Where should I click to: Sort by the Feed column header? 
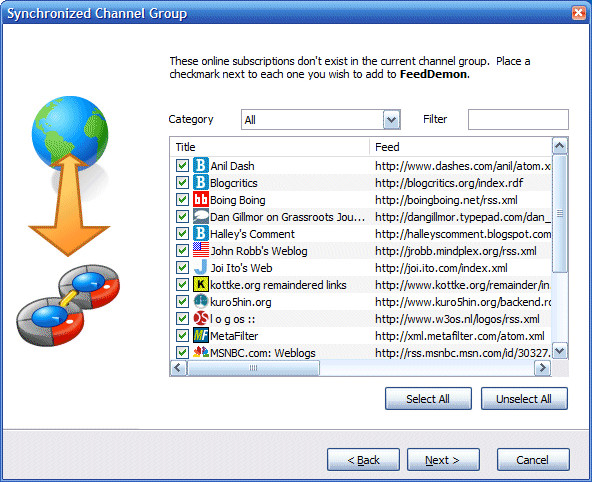click(461, 147)
